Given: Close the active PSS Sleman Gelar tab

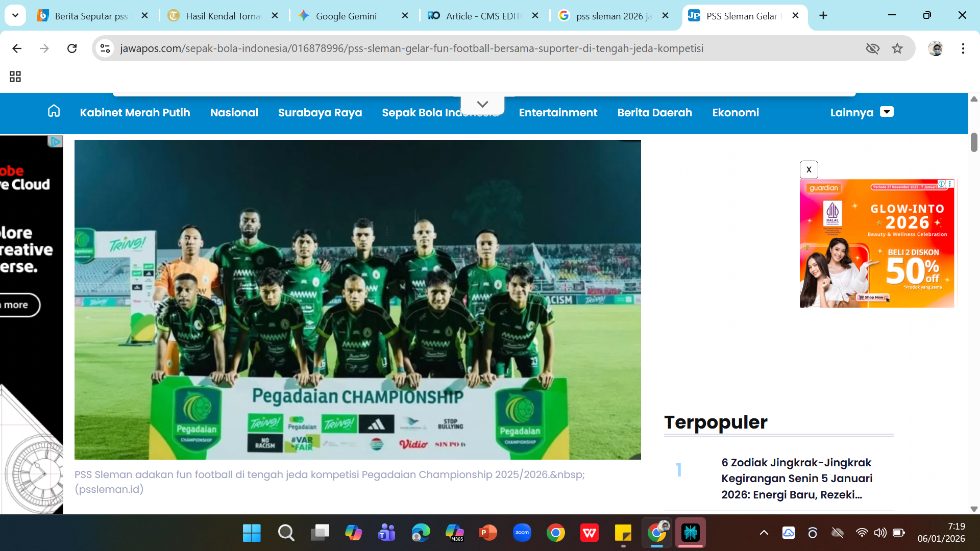Looking at the screenshot, I should click(795, 16).
